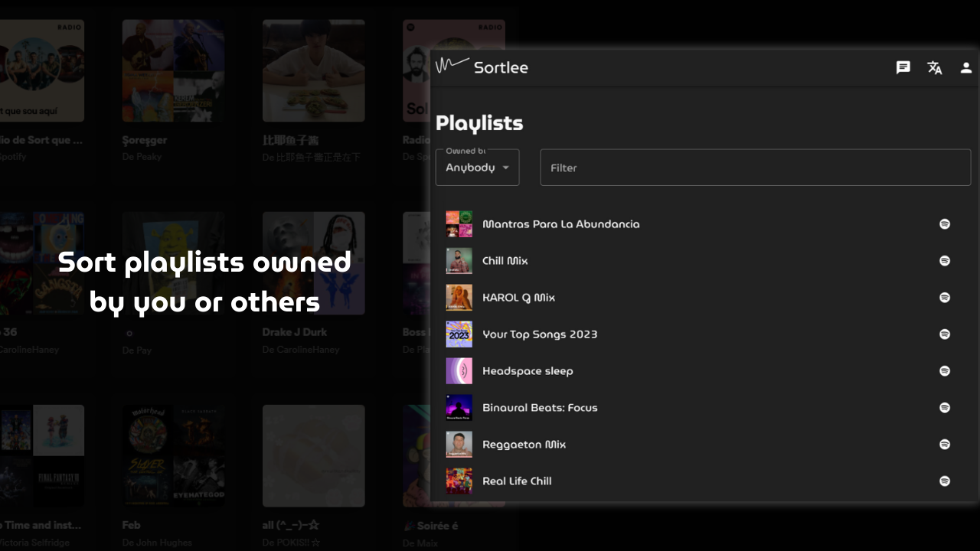
Task: Click the Spotify icon for KAROL G Mix
Action: 945,298
